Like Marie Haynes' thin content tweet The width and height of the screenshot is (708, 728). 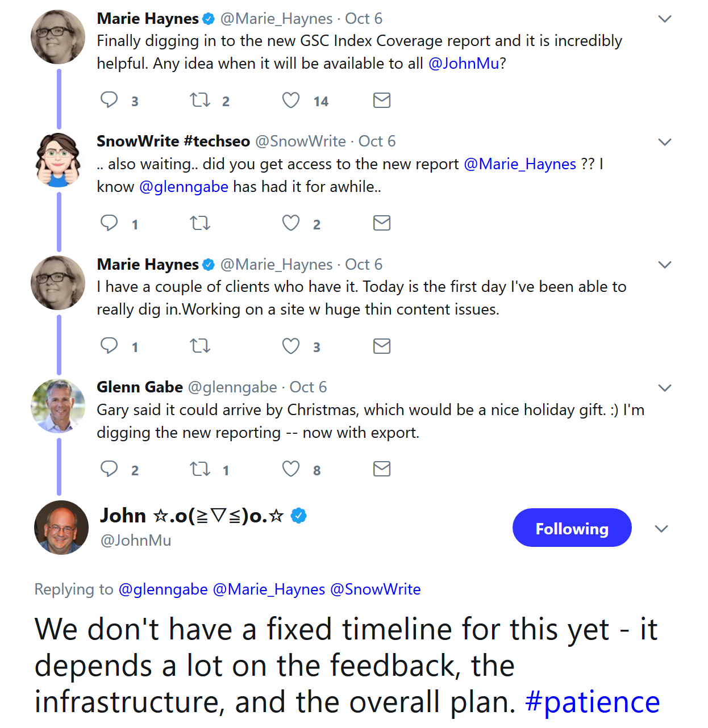(291, 346)
